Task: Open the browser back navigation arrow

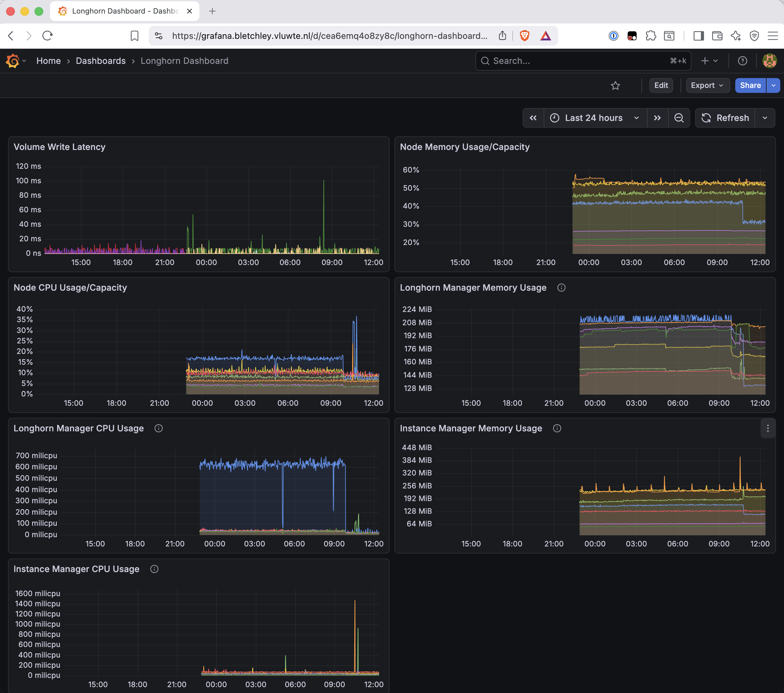Action: pos(11,36)
